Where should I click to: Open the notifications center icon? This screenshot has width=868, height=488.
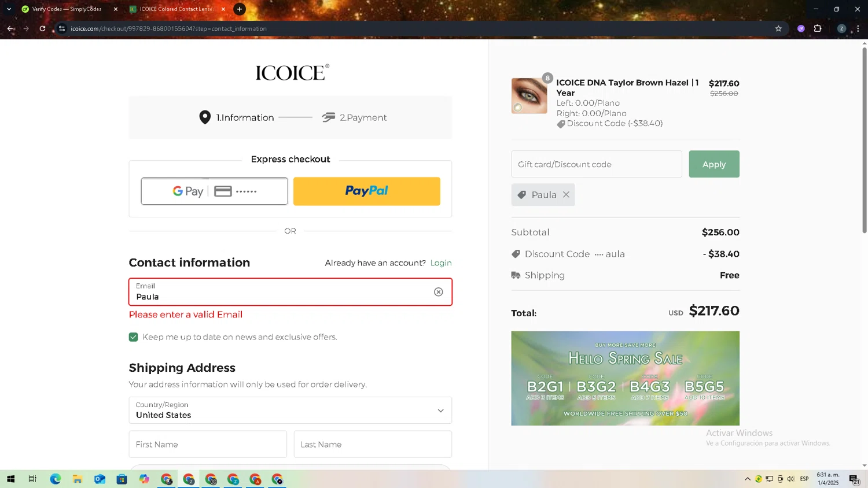pos(855,479)
